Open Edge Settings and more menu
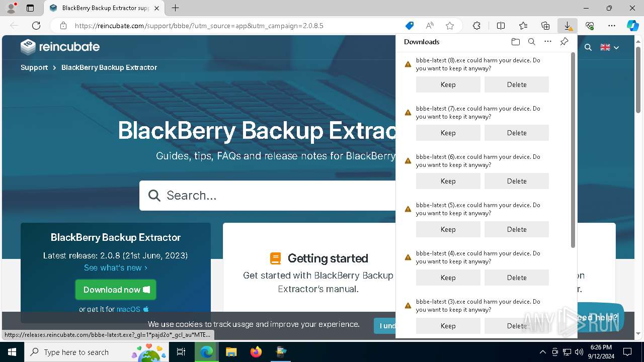 point(612,26)
